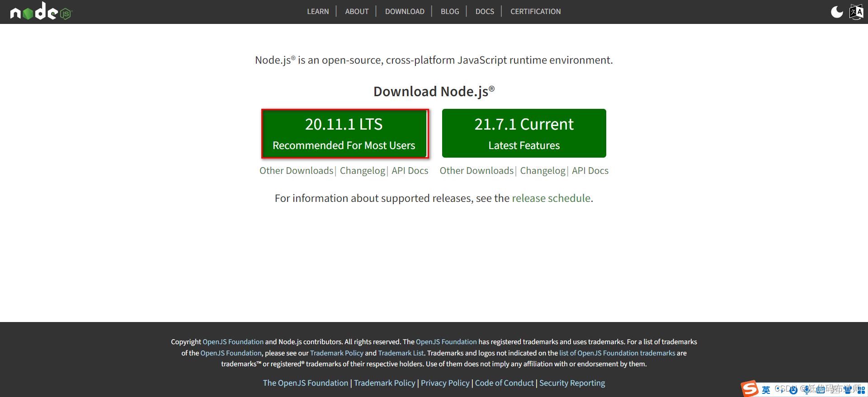Open the Trademark Policy link in the copyright text
Viewport: 868px width, 397px height.
pos(337,353)
